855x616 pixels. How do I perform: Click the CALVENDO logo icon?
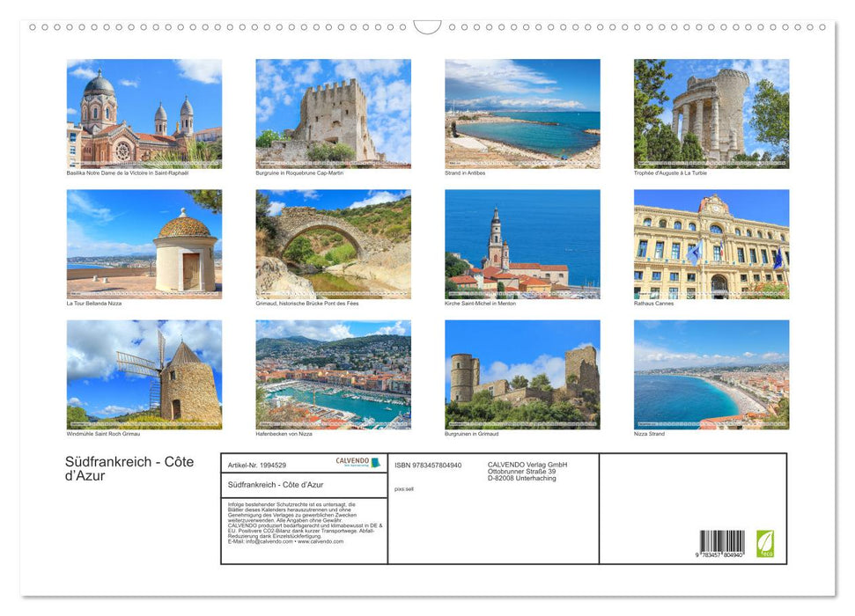pos(350,461)
